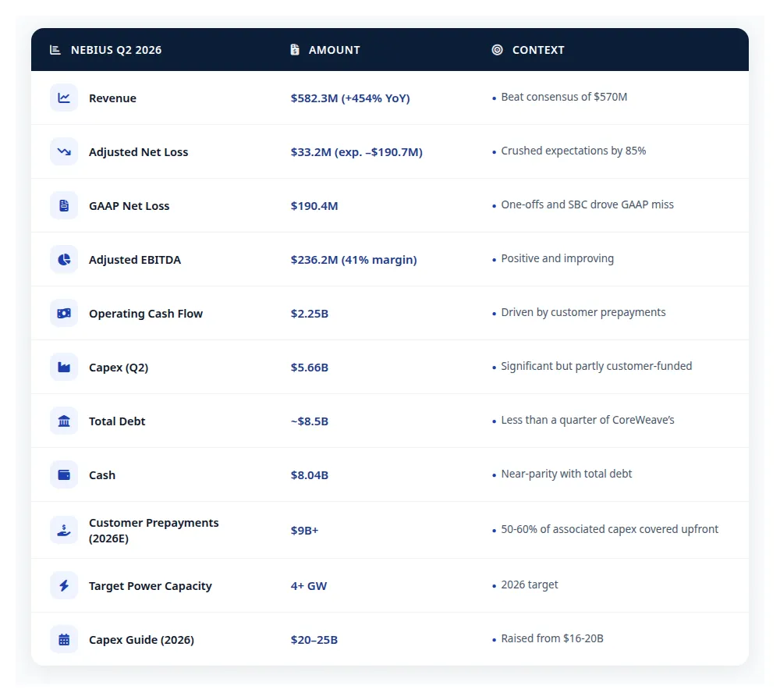
Task: Click the bar chart icon beside NEBIUS Q2 2026
Action: (x=55, y=50)
